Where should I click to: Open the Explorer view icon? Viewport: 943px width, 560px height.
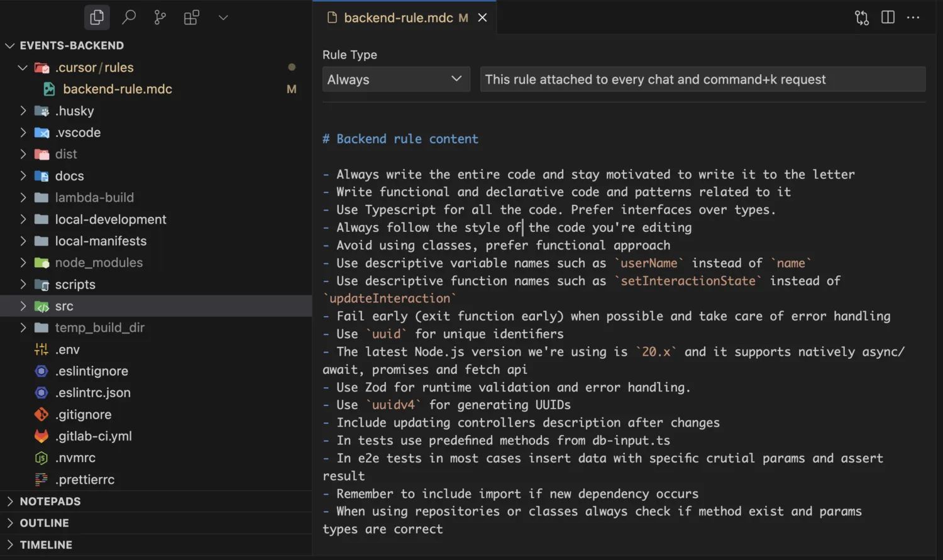97,17
